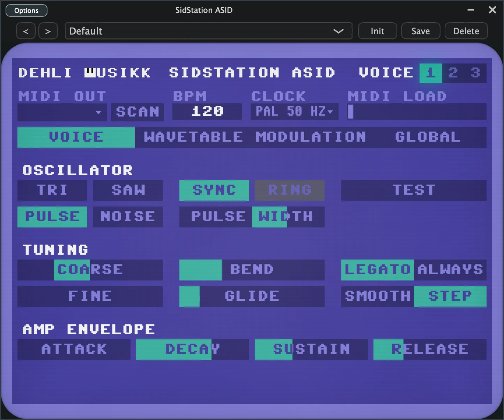Adjust the Glide slider
Screen dimensions: 504x420
[x=252, y=296]
